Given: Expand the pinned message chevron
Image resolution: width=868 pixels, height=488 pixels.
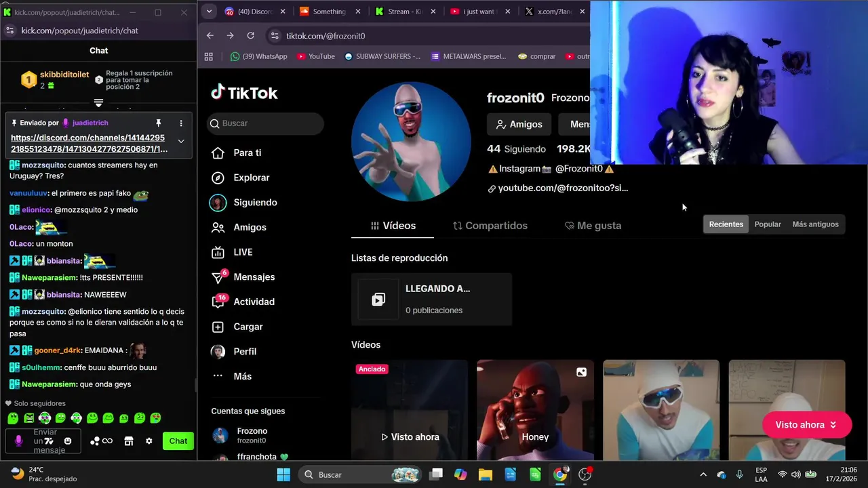Looking at the screenshot, I should [x=181, y=141].
